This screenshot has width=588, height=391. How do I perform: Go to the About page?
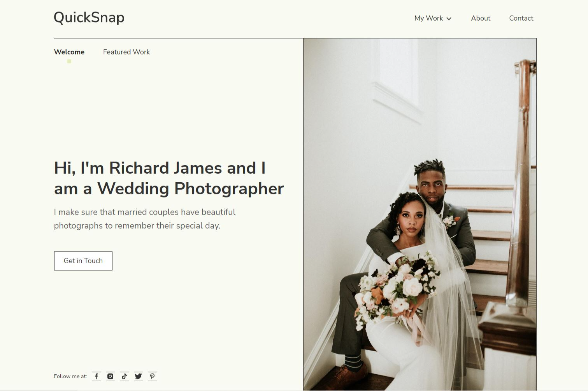(x=481, y=18)
